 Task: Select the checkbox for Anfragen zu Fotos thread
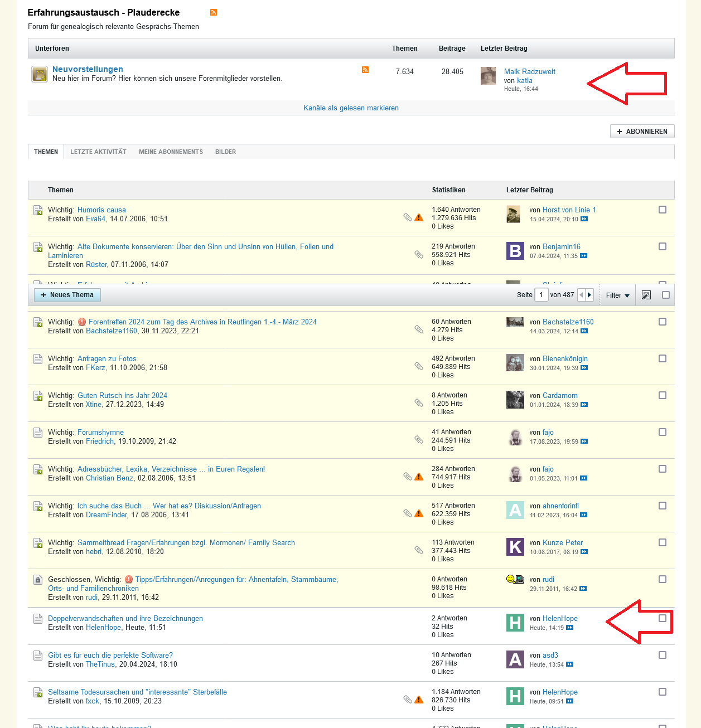point(663,358)
